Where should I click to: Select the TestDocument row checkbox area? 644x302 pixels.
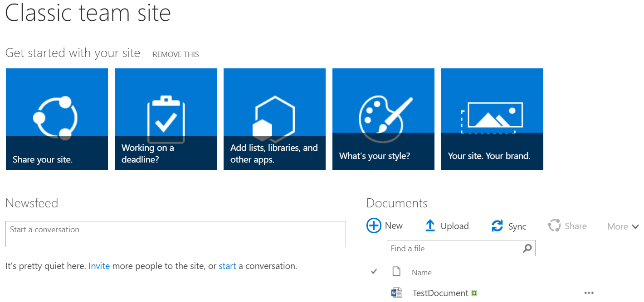tap(373, 292)
